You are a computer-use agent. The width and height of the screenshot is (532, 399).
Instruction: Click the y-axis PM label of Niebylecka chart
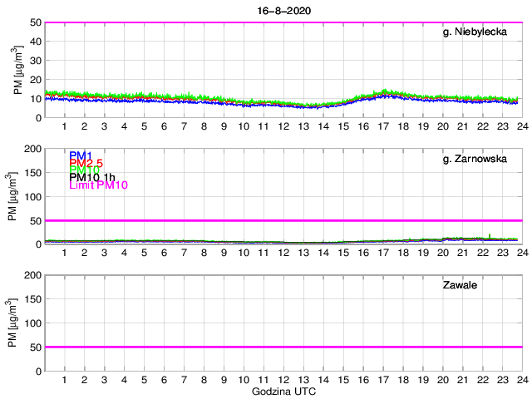[x=18, y=70]
